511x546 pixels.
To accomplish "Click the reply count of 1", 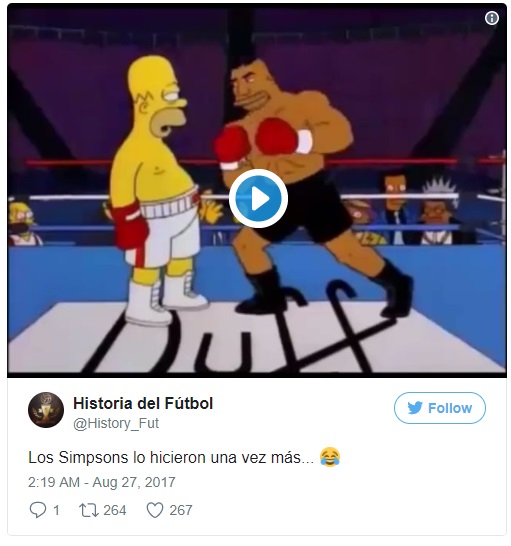I will click(56, 510).
